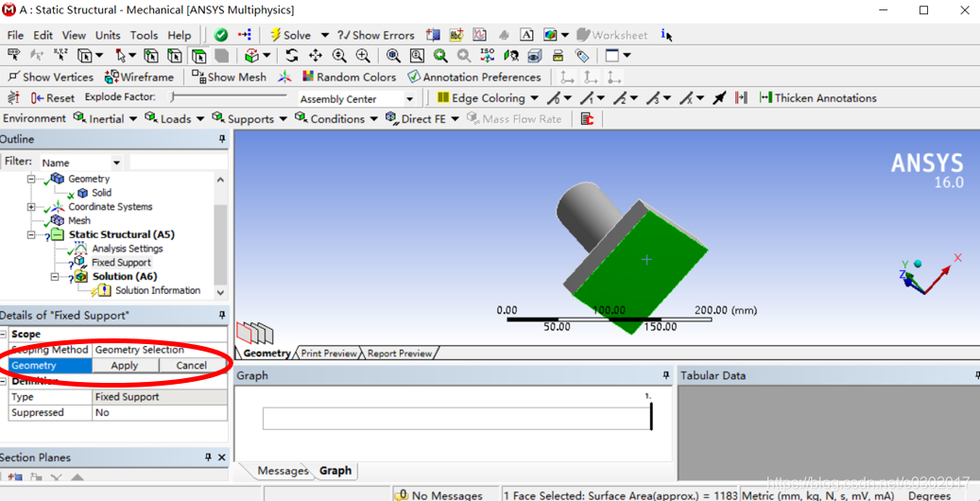The width and height of the screenshot is (980, 501).
Task: Toggle Annotation Preferences checkbox icon
Action: 414,77
